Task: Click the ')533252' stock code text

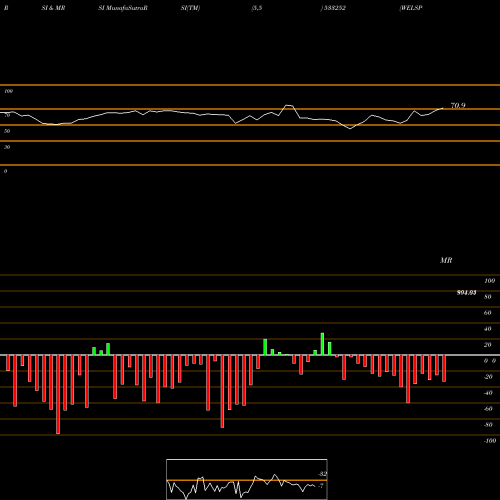Action: 333,8
